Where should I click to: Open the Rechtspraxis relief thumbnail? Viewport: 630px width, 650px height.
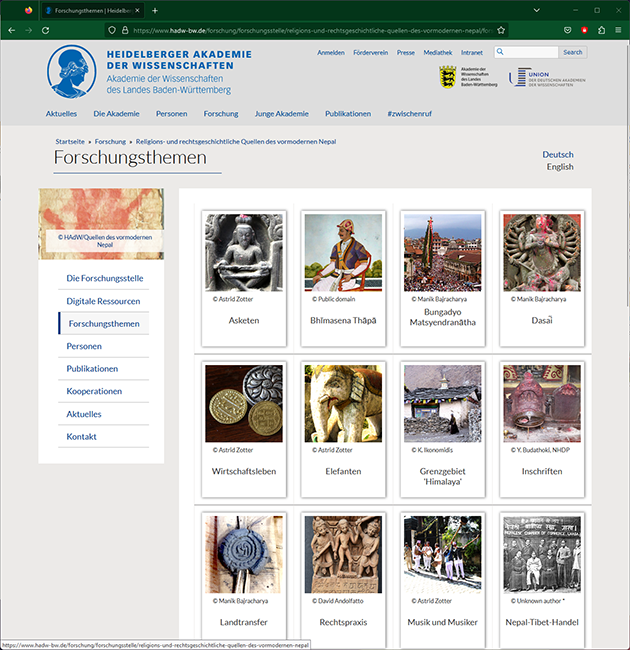coord(343,554)
